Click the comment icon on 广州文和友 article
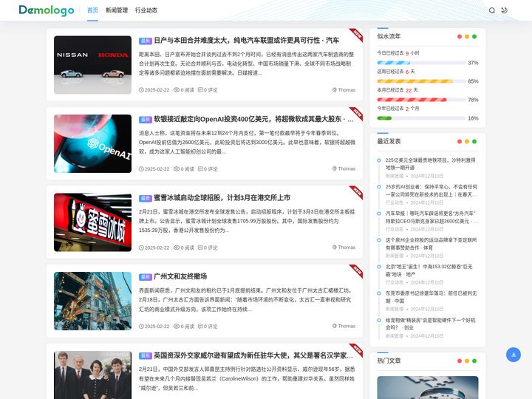 [200, 326]
